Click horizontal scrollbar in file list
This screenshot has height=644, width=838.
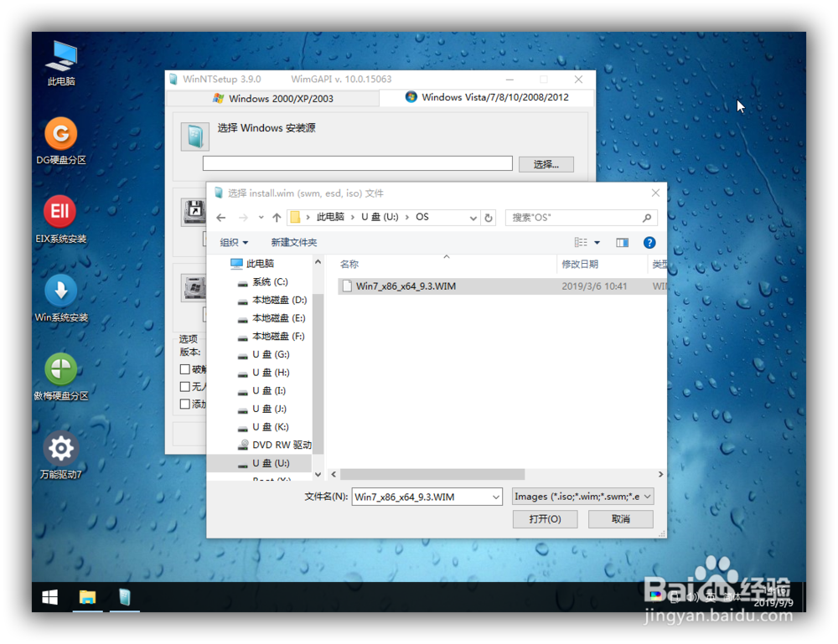point(432,474)
